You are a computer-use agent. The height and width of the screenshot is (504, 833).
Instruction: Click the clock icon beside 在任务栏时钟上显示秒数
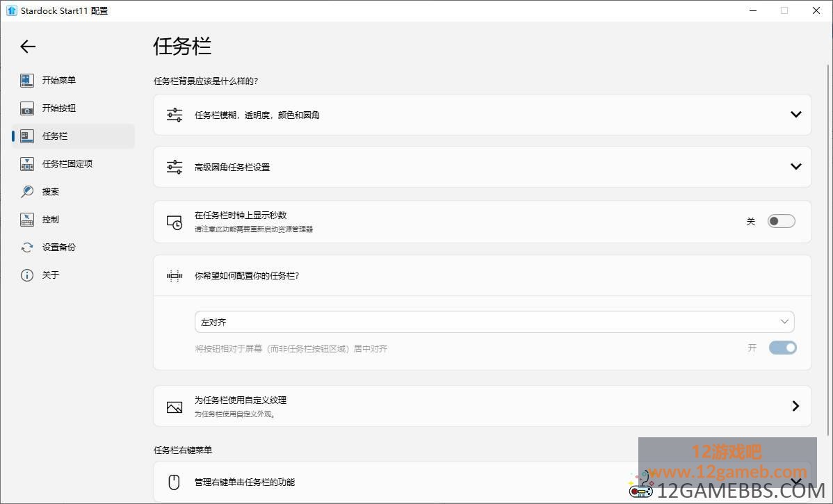pyautogui.click(x=175, y=222)
